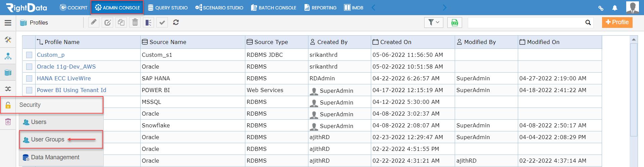Viewport: 644px width, 167px height.
Task: Click the orange +Profile button
Action: tap(617, 22)
